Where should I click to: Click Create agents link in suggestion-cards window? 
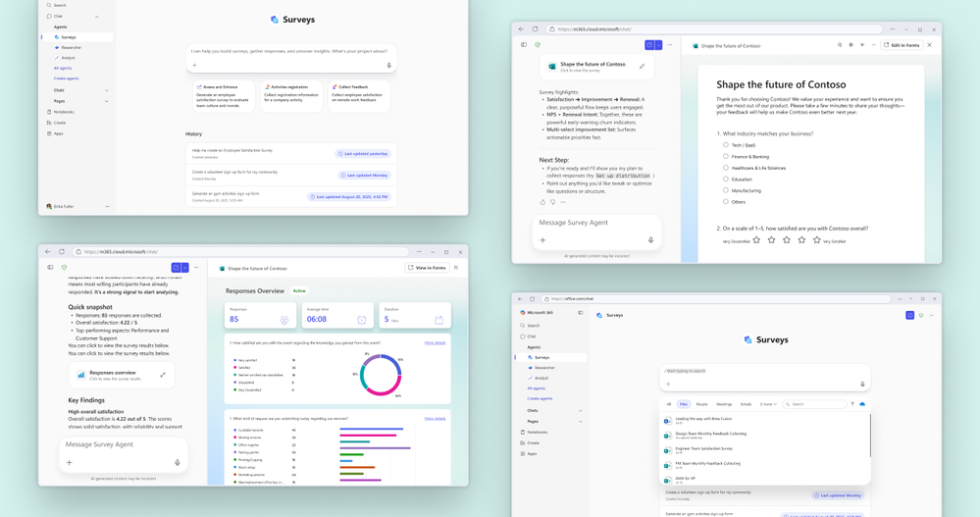pos(67,78)
